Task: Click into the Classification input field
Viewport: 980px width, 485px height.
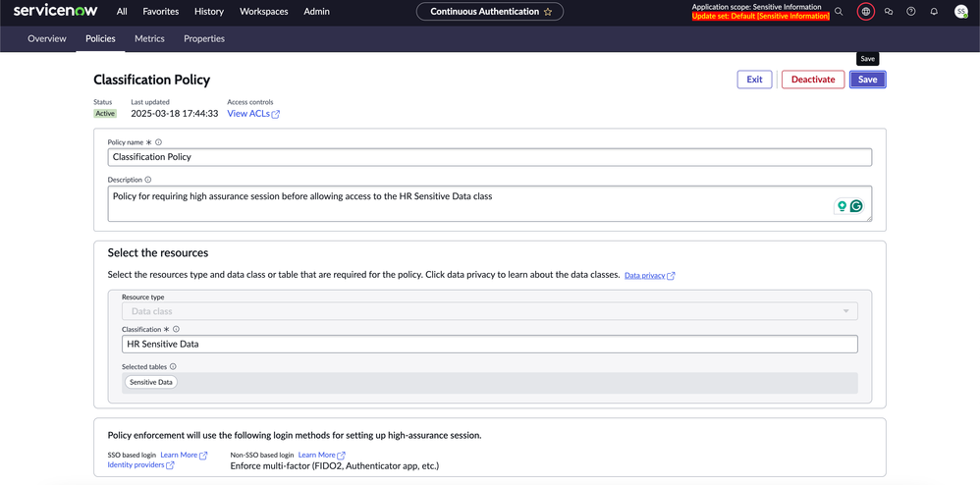Action: [x=489, y=344]
